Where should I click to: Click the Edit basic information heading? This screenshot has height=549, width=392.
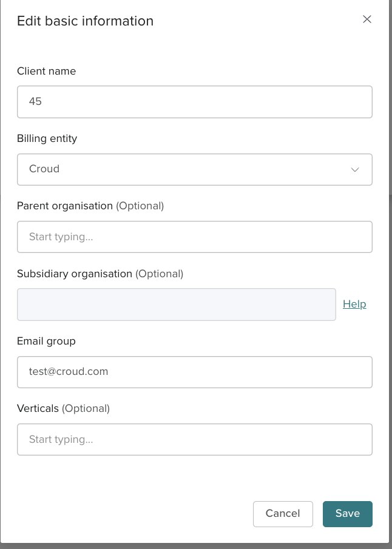[x=85, y=21]
